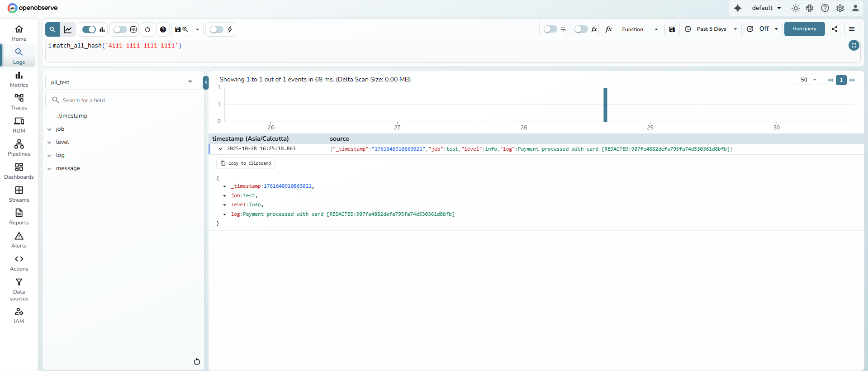Turn off the histogram toggle
The height and width of the screenshot is (371, 868).
point(89,29)
